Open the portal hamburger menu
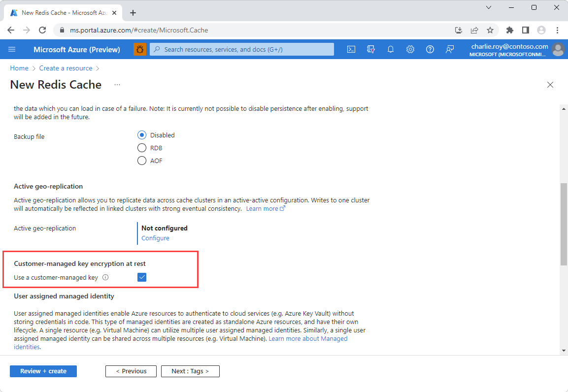This screenshot has width=568, height=392. click(12, 49)
